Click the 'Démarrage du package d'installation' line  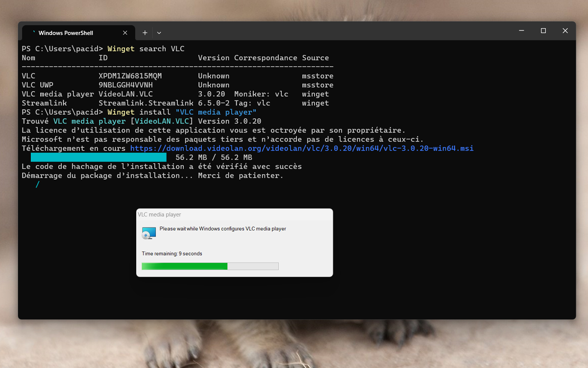(x=152, y=176)
